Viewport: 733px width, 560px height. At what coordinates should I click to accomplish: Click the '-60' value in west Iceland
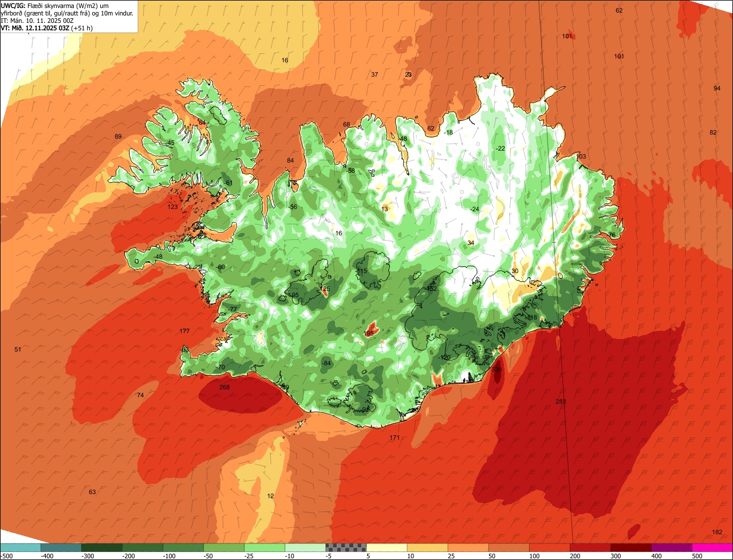[220, 267]
